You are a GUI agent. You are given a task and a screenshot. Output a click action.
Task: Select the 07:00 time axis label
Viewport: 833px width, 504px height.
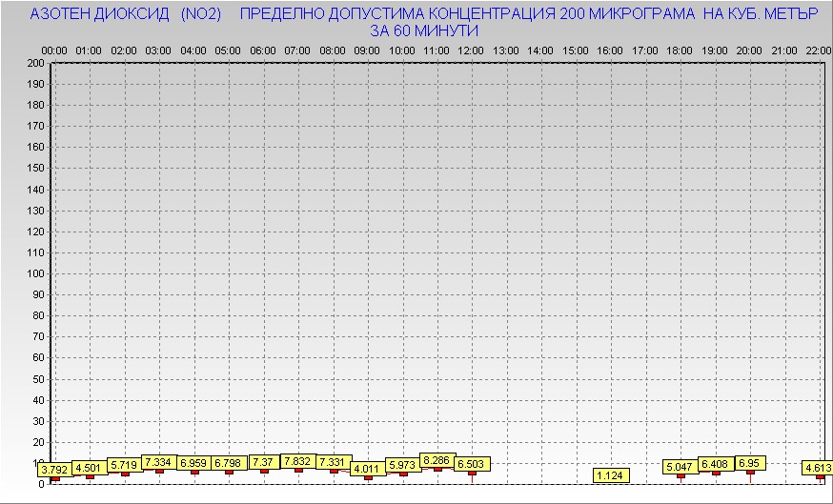[x=297, y=50]
